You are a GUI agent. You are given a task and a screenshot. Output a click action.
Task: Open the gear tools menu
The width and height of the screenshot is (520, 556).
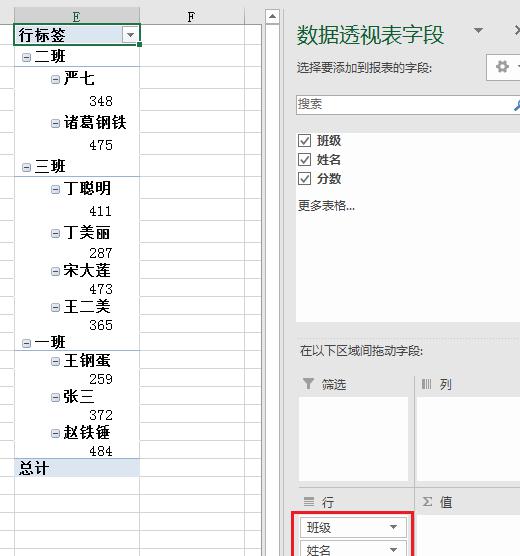502,67
